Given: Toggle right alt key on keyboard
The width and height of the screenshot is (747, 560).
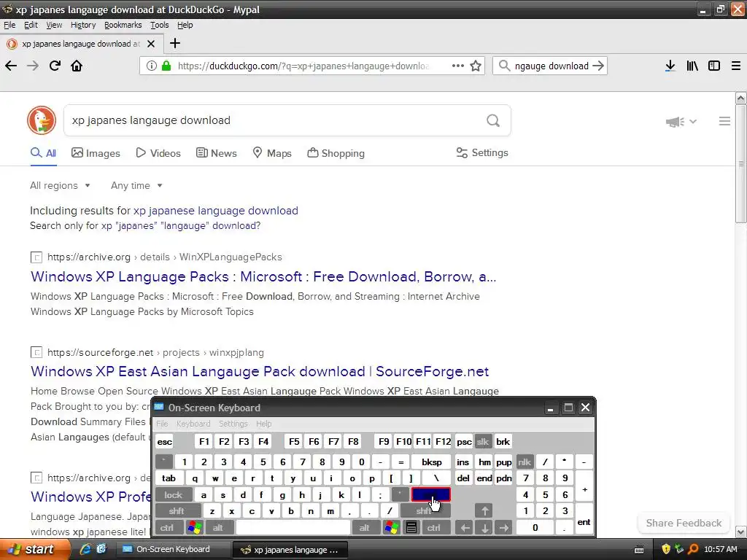Looking at the screenshot, I should [365, 528].
